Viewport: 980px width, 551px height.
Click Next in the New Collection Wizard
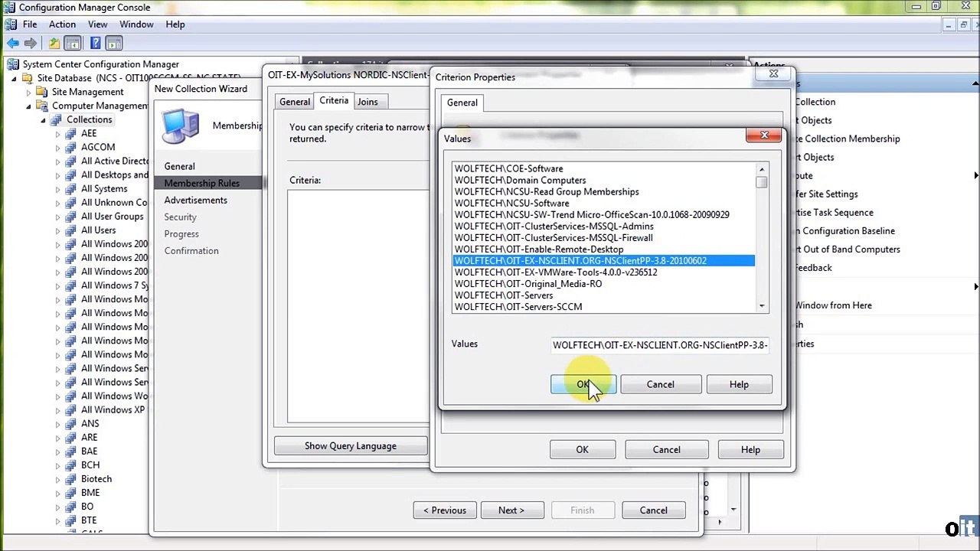(511, 510)
